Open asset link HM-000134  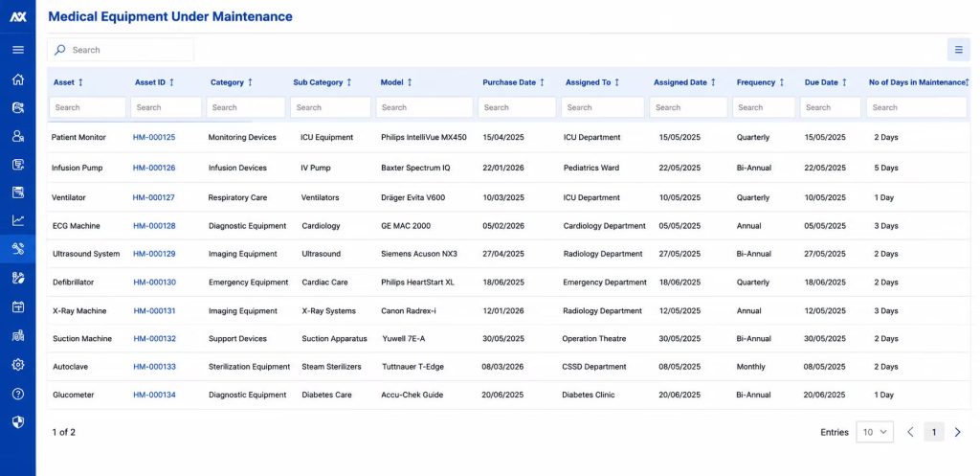tap(154, 395)
